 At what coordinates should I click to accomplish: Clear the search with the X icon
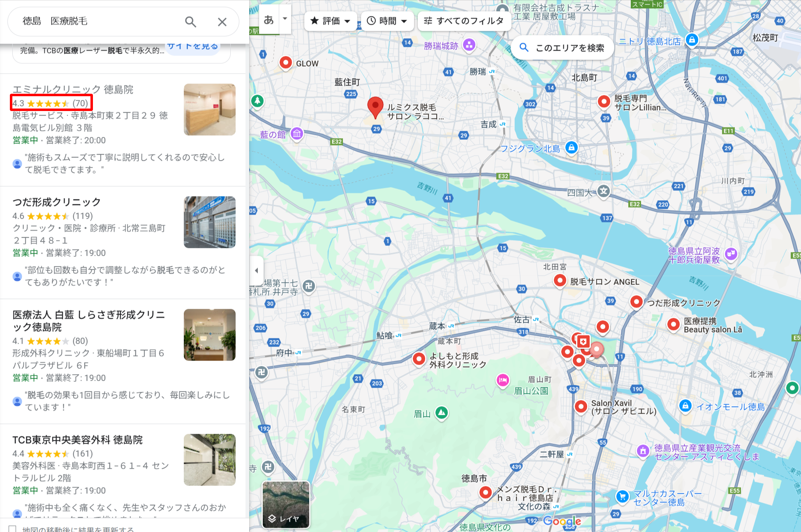(x=222, y=21)
